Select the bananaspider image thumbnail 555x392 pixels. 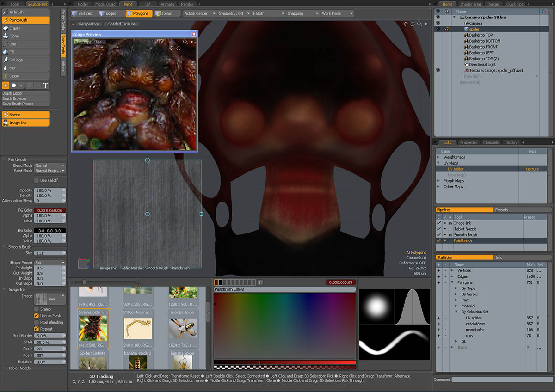tap(92, 328)
